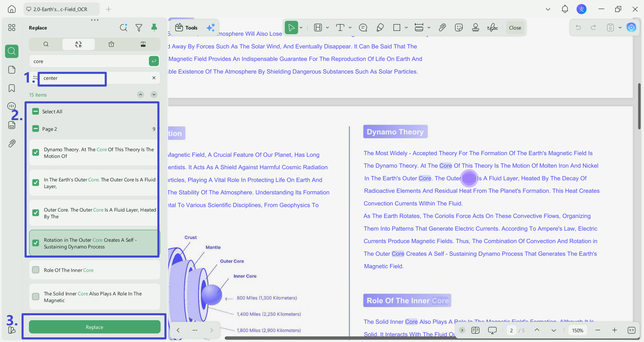644x342 pixels.
Task: Clear the replacement text with X
Action: tap(154, 78)
